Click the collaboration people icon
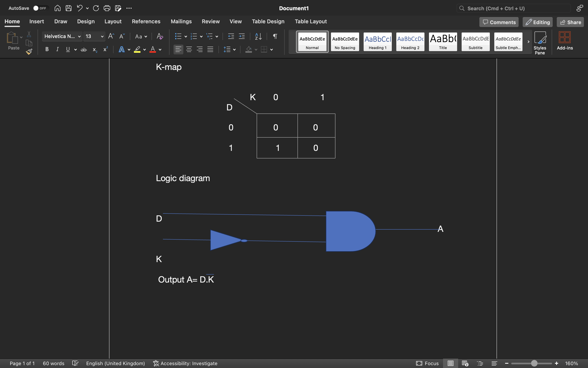 580,8
